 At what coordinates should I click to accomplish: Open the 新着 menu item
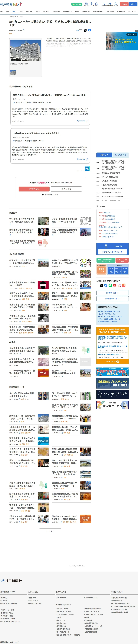click(8, 11)
